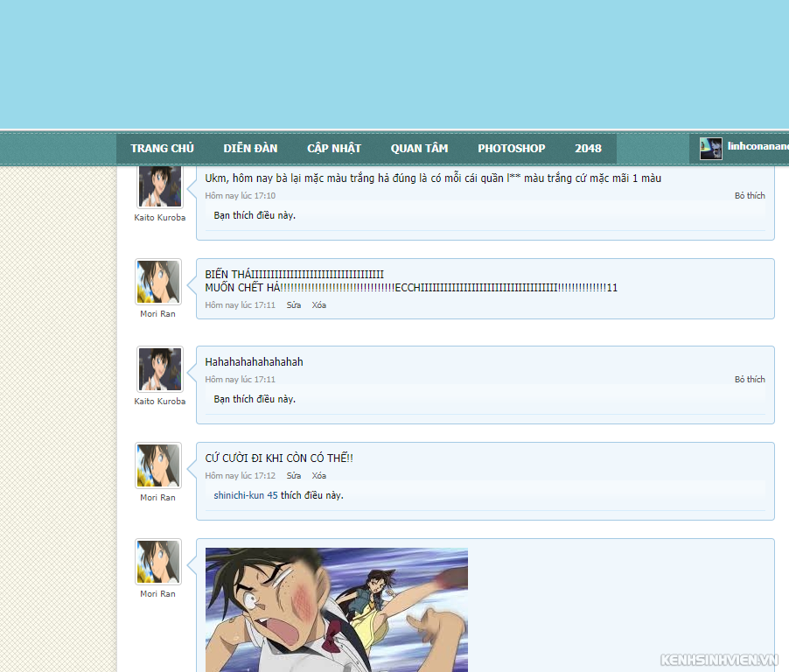
Task: Click the "CỨ CƯỜI ĐI KHI CÒN CÓ THỂ!!" text
Action: (279, 458)
